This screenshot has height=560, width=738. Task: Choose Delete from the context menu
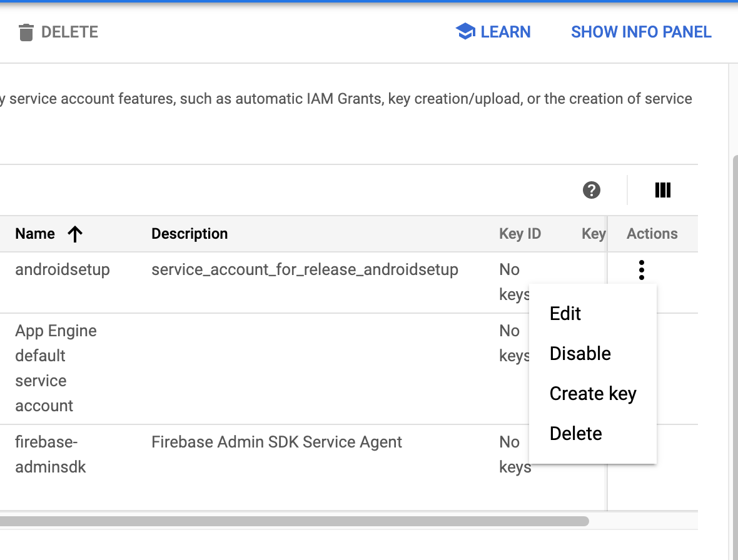coord(575,434)
